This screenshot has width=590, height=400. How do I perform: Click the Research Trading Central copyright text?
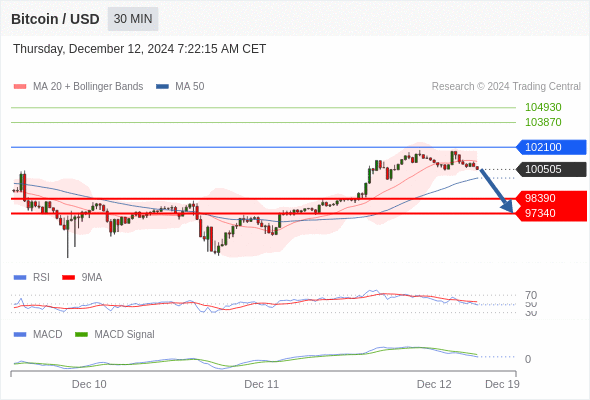coord(506,87)
